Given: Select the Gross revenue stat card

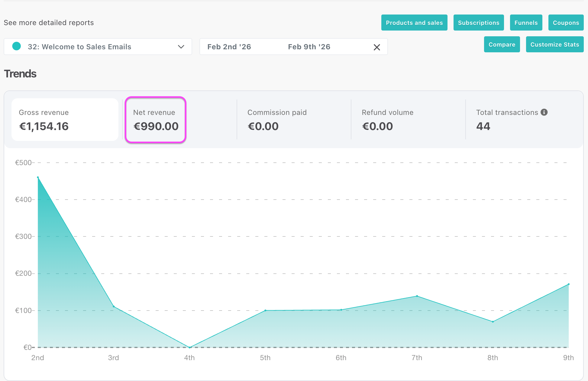Looking at the screenshot, I should 65,119.
